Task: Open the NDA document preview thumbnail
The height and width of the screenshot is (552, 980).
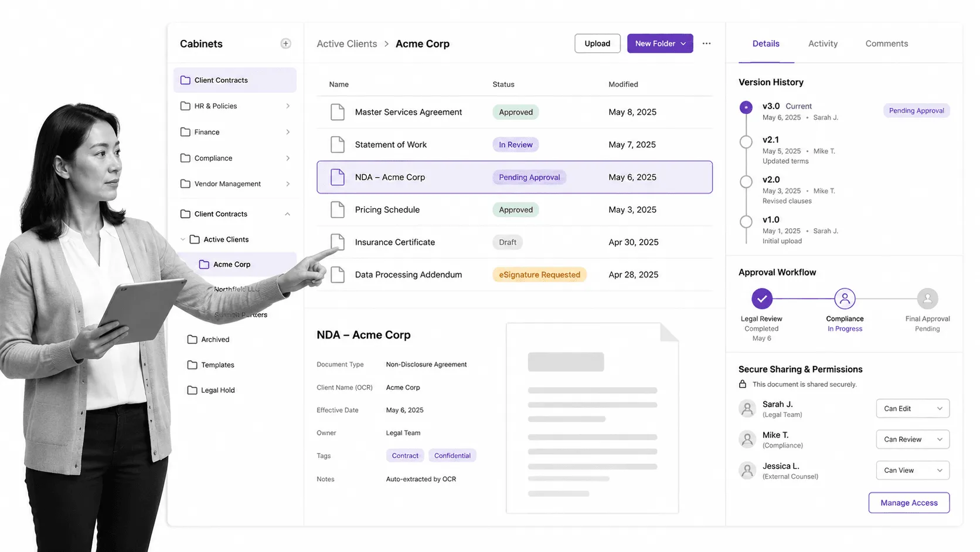Action: [593, 418]
